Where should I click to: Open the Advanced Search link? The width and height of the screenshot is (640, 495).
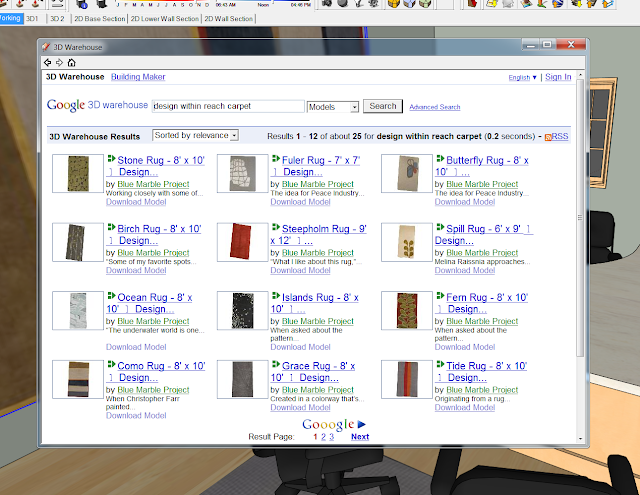coord(435,107)
